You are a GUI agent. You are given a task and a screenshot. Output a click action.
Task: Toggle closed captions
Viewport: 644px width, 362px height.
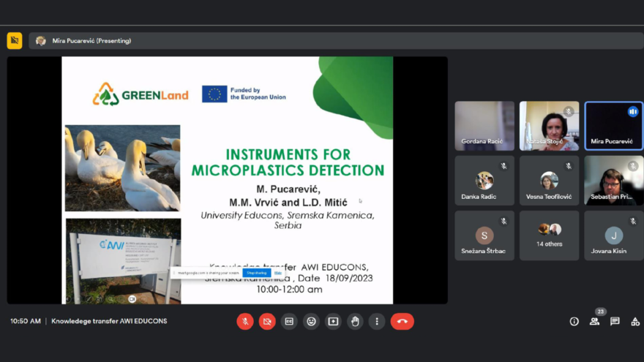289,321
